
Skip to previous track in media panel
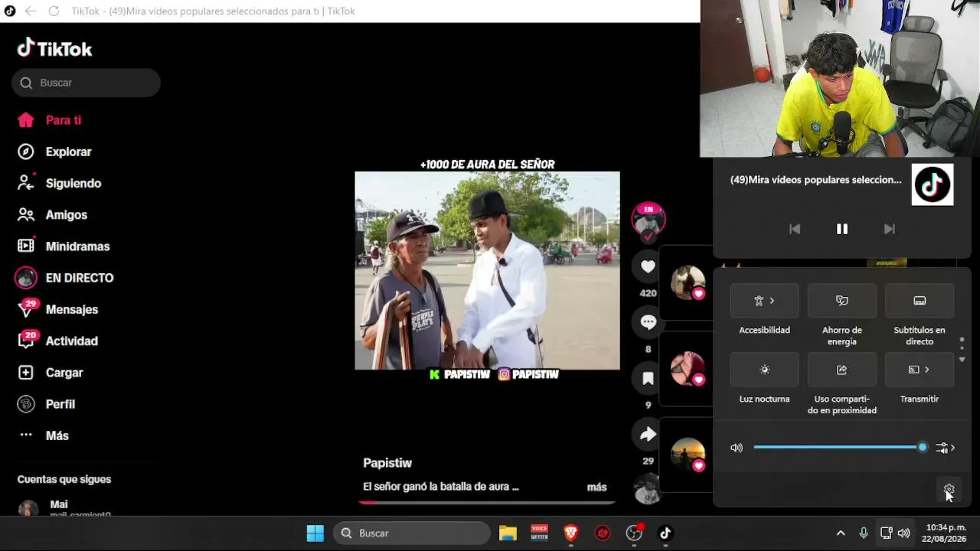[795, 229]
